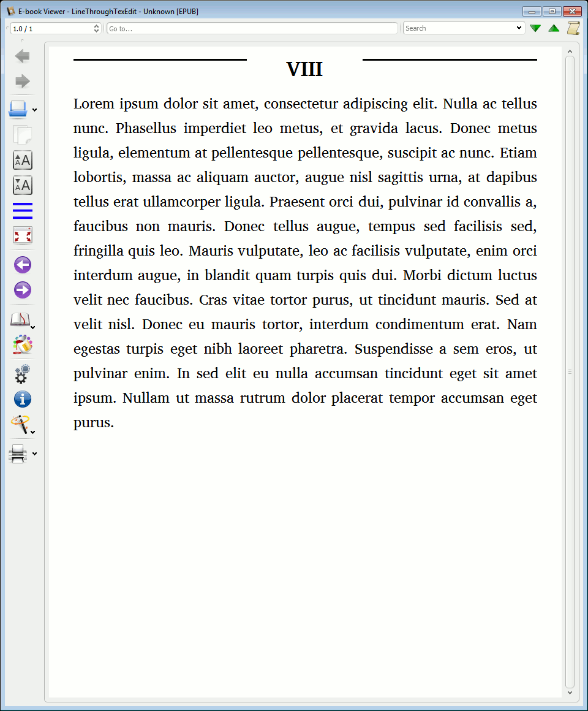588x711 pixels.
Task: Decrease the font size
Action: point(22,186)
